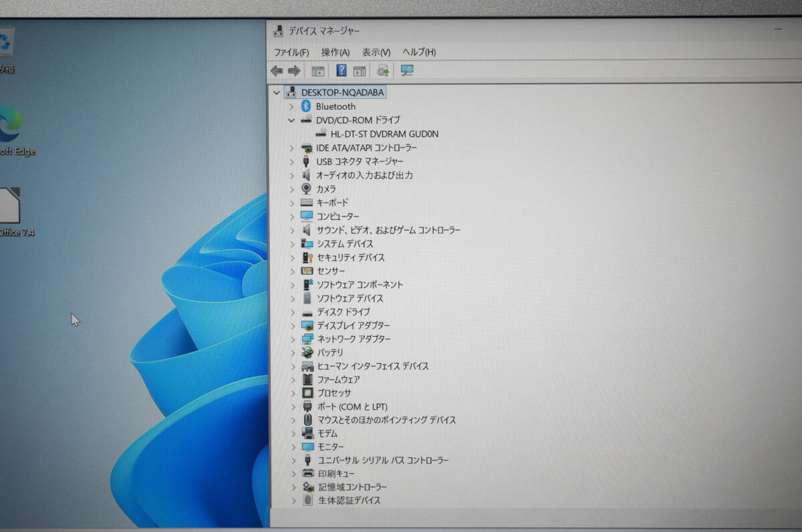Image resolution: width=802 pixels, height=532 pixels.
Task: Select ソフトウェア コンポーネント row
Action: [360, 285]
